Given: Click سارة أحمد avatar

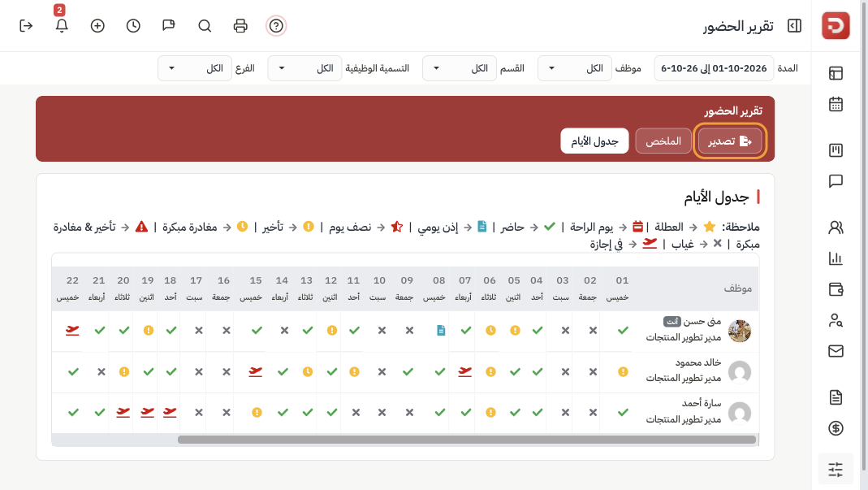Looking at the screenshot, I should 740,413.
